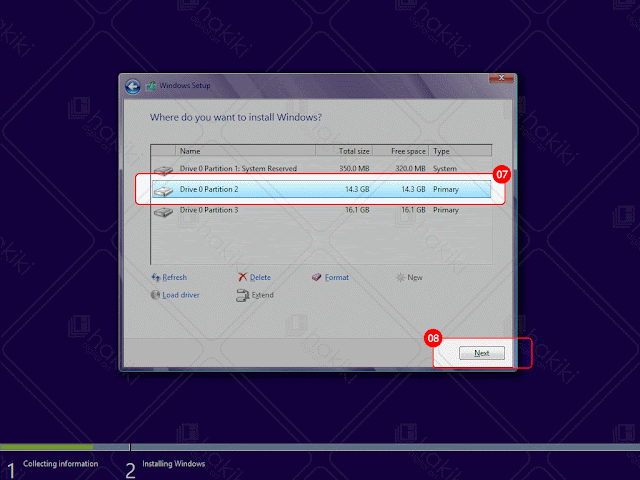
Task: Click the Next button
Action: [x=482, y=353]
